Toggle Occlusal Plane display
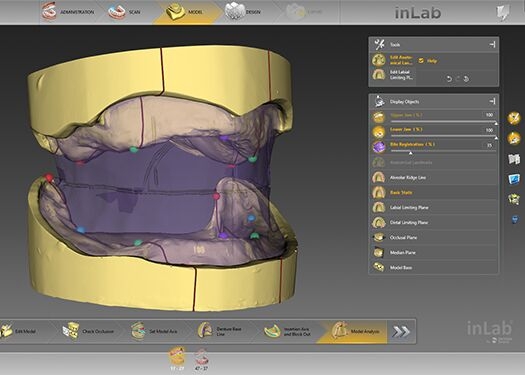Screen dimensions: 525x375 coord(433,237)
